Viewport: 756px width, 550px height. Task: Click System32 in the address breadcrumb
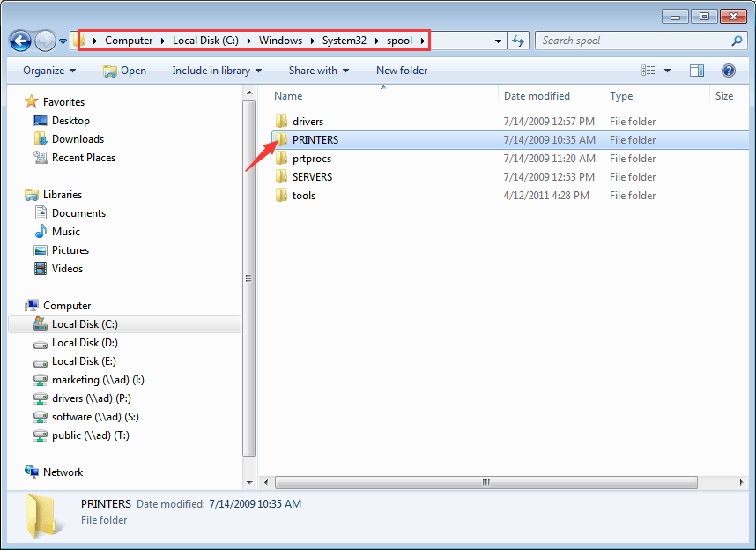(344, 41)
